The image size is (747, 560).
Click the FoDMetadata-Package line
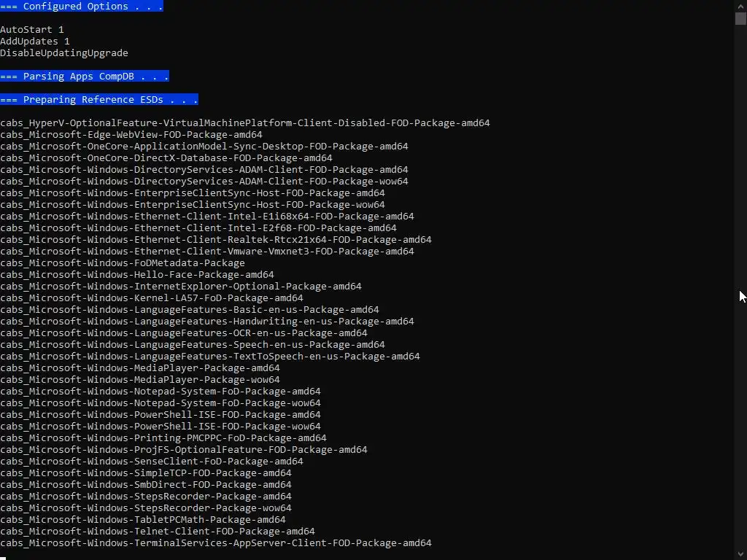click(x=123, y=262)
